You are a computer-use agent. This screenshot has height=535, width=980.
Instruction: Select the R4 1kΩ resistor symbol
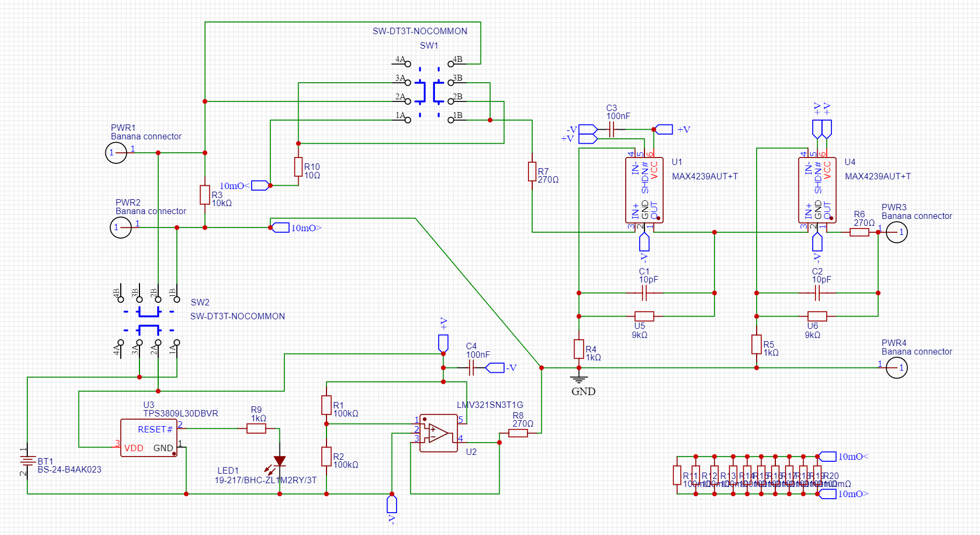point(579,349)
